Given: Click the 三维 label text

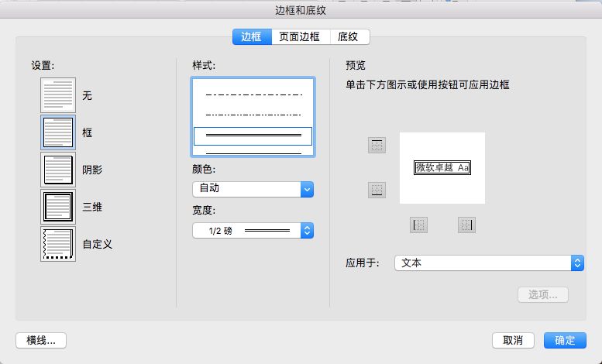Looking at the screenshot, I should click(x=92, y=208).
